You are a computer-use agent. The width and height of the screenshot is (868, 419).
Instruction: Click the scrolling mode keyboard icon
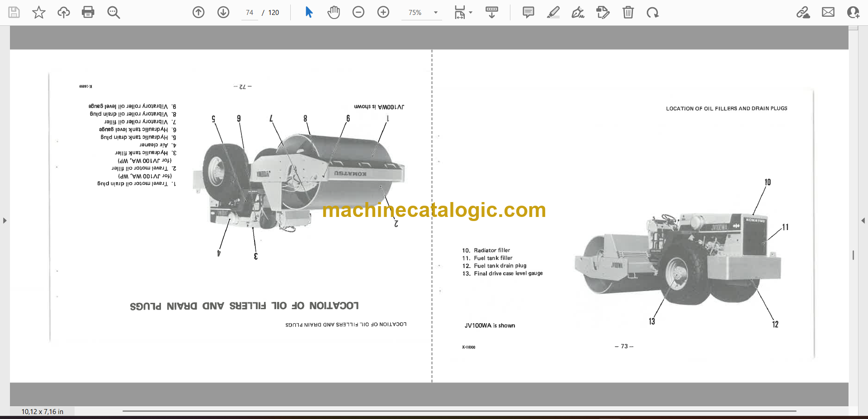pyautogui.click(x=492, y=12)
